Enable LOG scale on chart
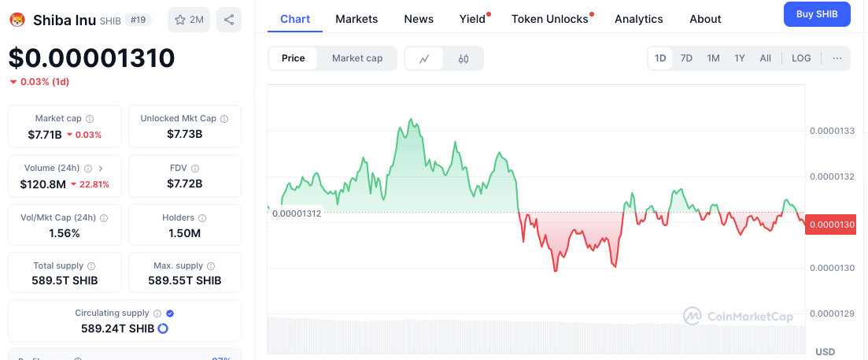 [x=801, y=58]
